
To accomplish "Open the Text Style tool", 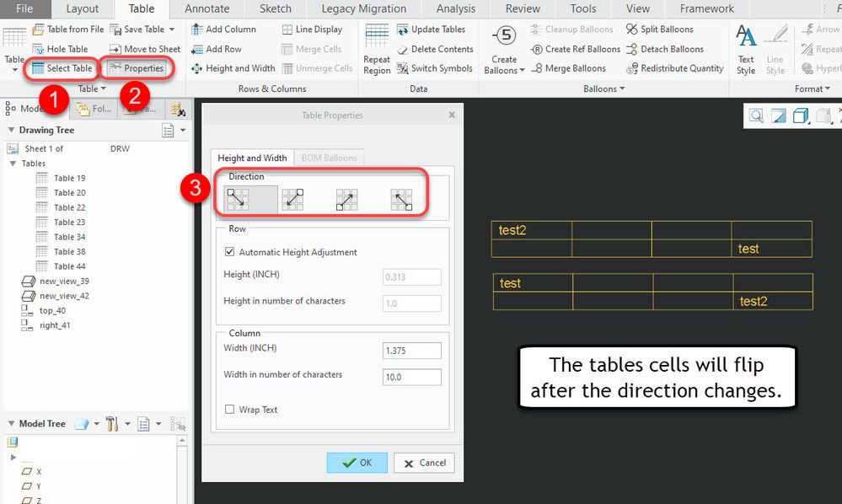I will 746,50.
